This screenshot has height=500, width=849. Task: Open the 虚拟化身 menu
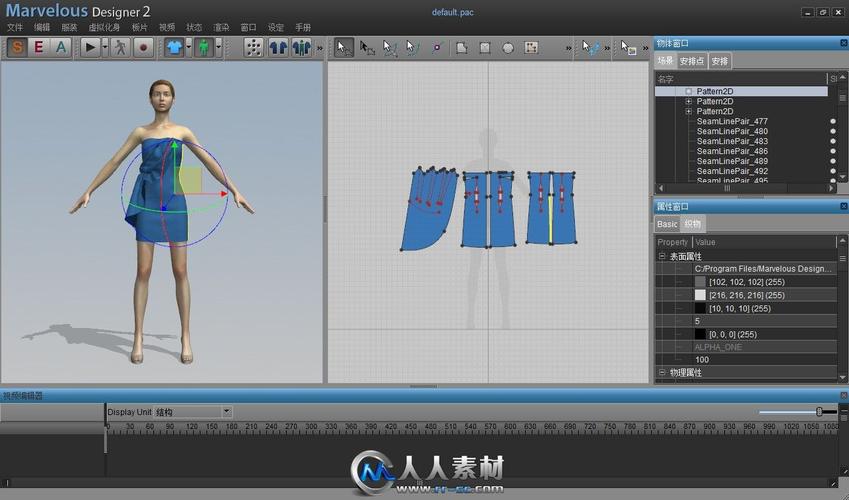(104, 27)
